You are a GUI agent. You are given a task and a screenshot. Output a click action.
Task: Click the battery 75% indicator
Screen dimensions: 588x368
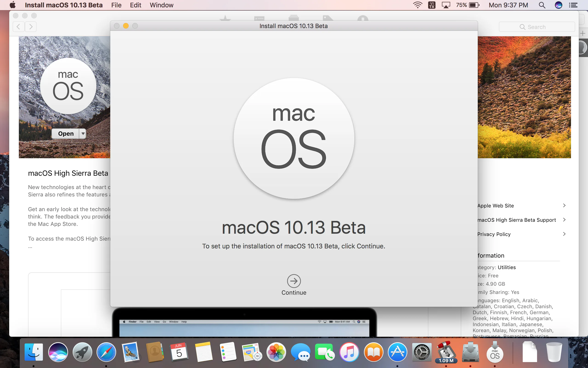click(467, 5)
